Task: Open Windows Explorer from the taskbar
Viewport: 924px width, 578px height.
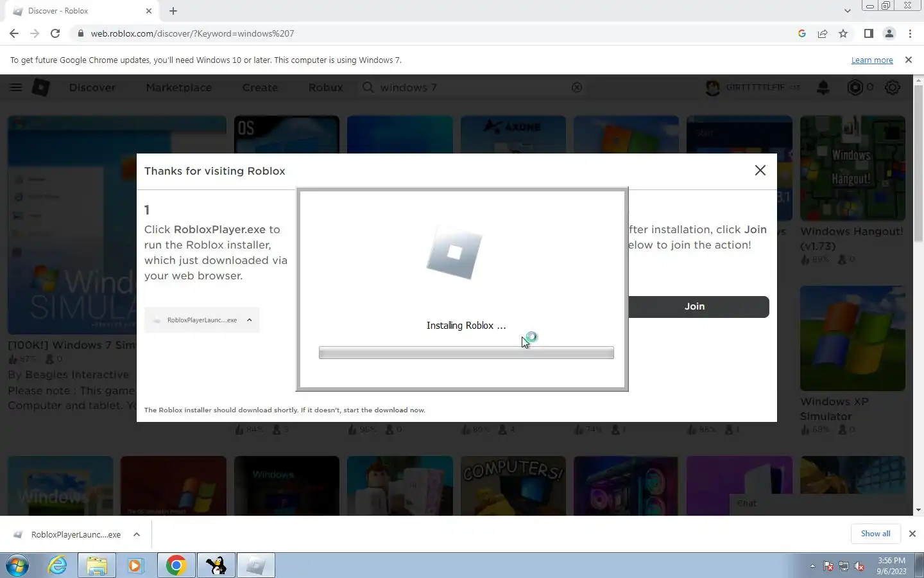Action: [97, 566]
